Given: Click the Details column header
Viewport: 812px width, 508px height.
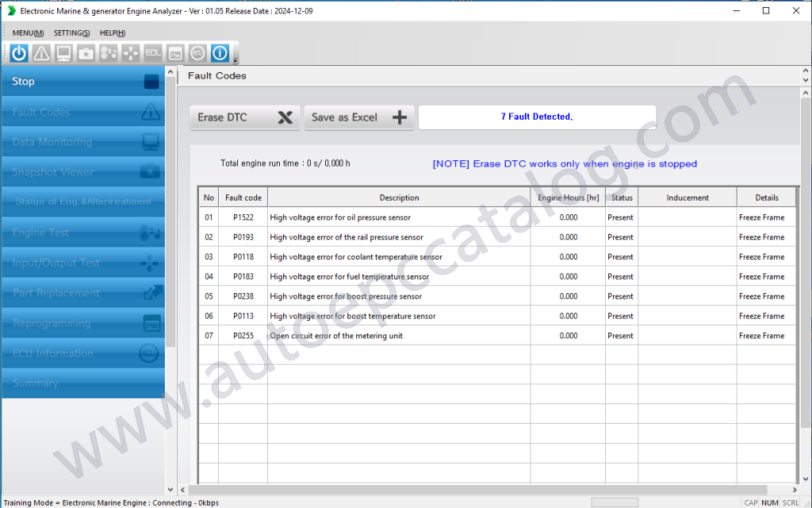Looking at the screenshot, I should coord(767,198).
